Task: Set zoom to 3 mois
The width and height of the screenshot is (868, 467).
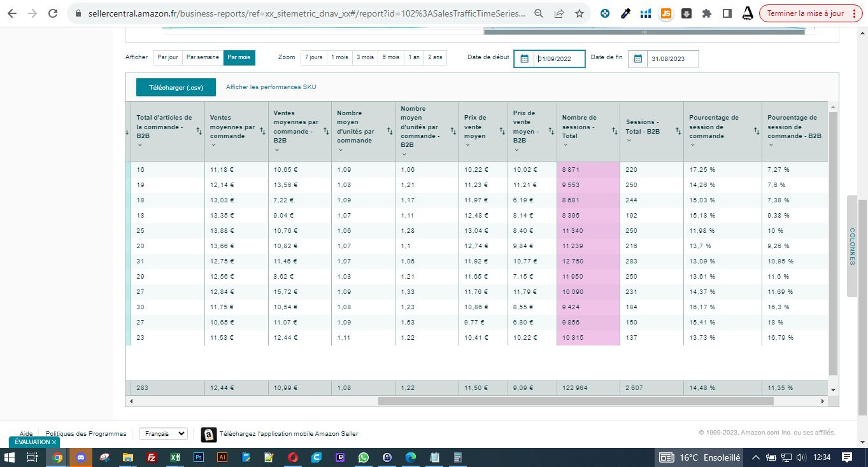Action: [365, 57]
